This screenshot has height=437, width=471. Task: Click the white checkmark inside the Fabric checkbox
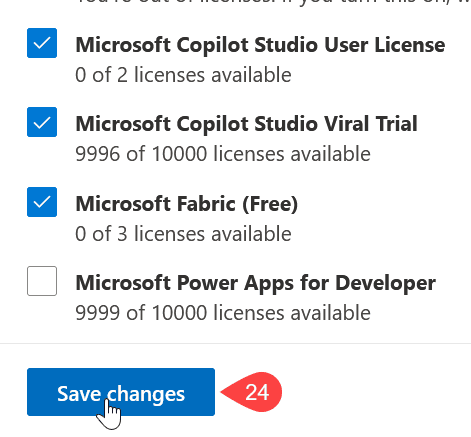click(42, 202)
